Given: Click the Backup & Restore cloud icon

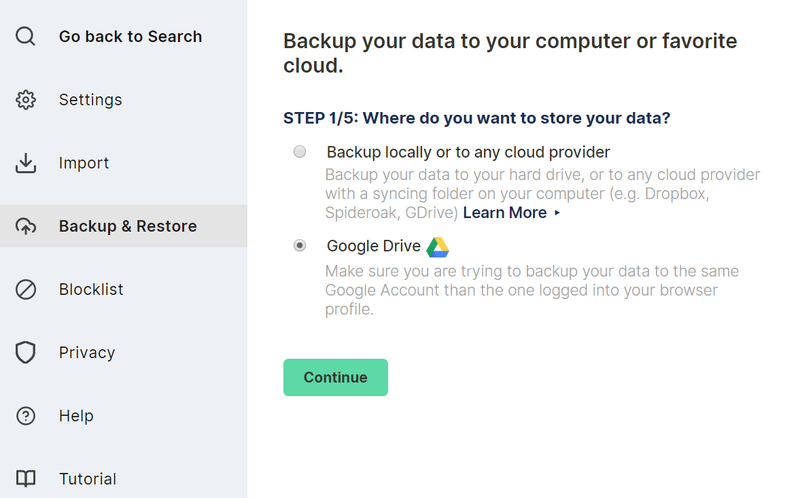Looking at the screenshot, I should coord(26,226).
